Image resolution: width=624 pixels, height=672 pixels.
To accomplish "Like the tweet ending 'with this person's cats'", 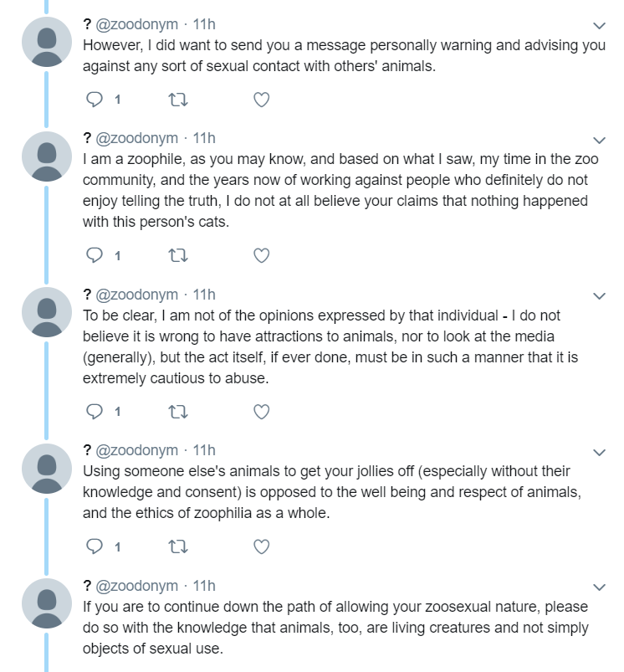I will coord(261,256).
